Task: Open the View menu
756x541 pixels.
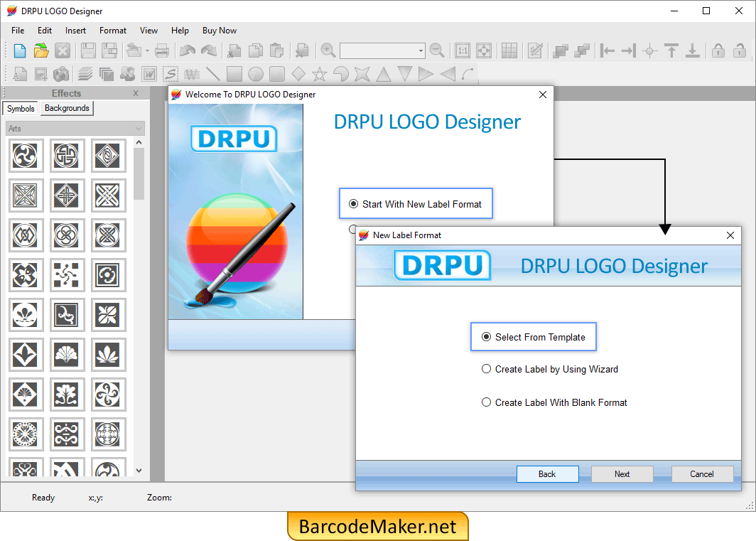Action: coord(149,31)
